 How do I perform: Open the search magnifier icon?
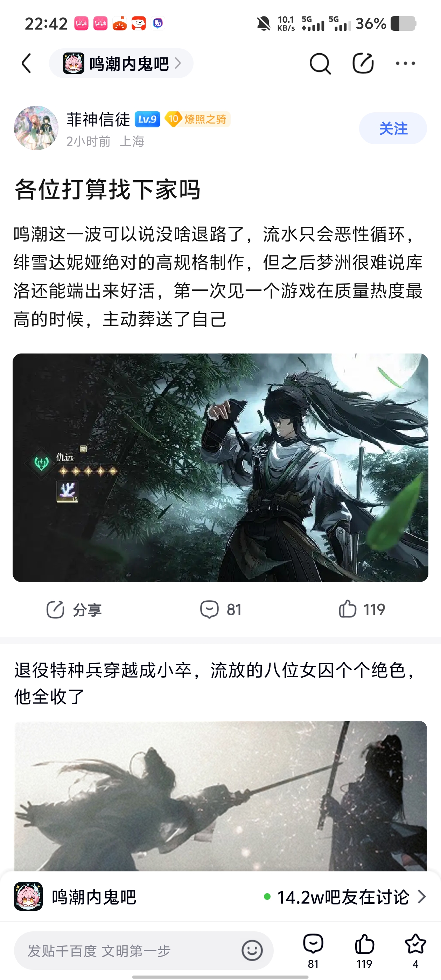(320, 64)
